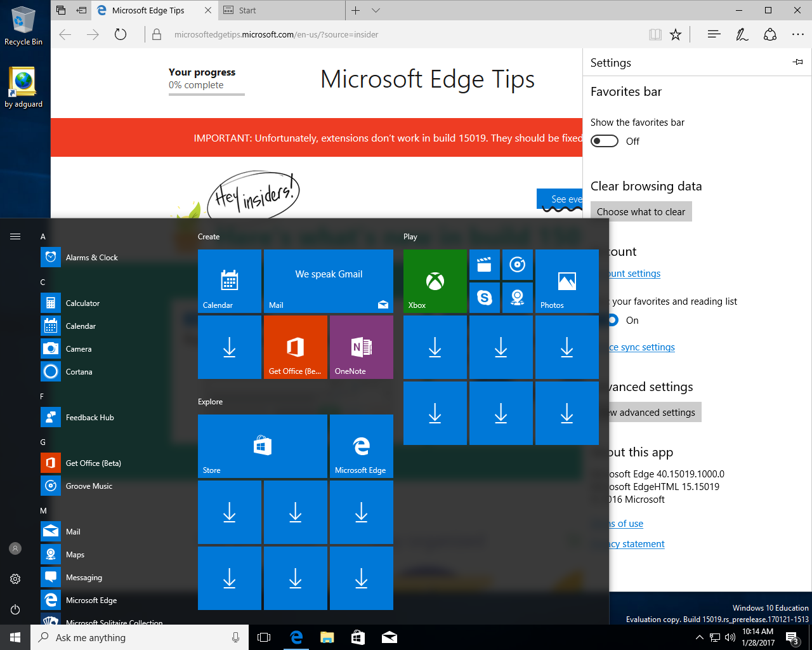Open a new tab in Edge
Screen dimensions: 812x650
[x=355, y=10]
